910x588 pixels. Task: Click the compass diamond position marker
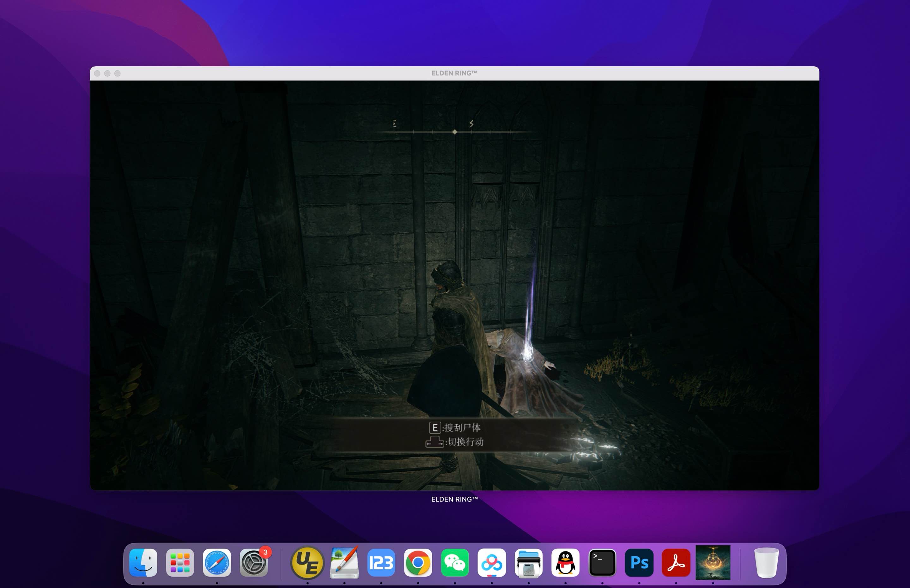(x=455, y=132)
